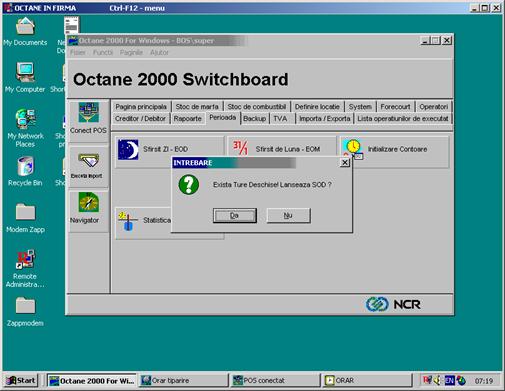Confirm the dialog with the Da button

point(235,215)
